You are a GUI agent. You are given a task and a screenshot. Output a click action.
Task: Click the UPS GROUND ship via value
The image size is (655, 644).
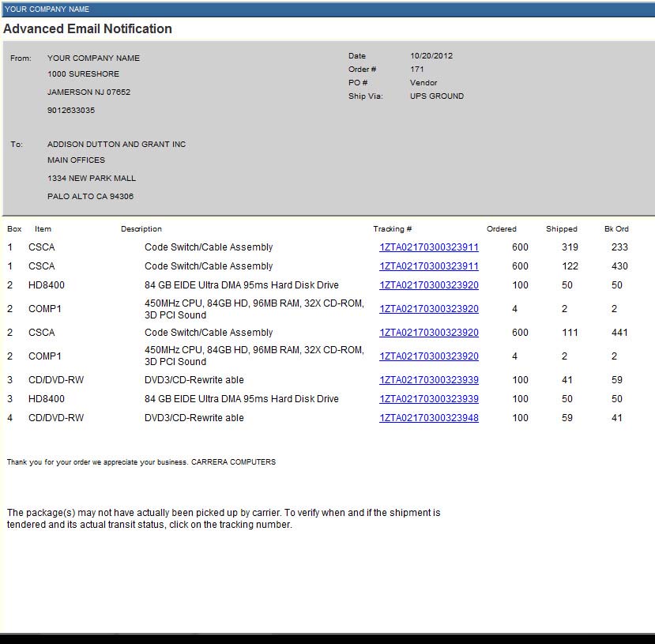tap(436, 96)
